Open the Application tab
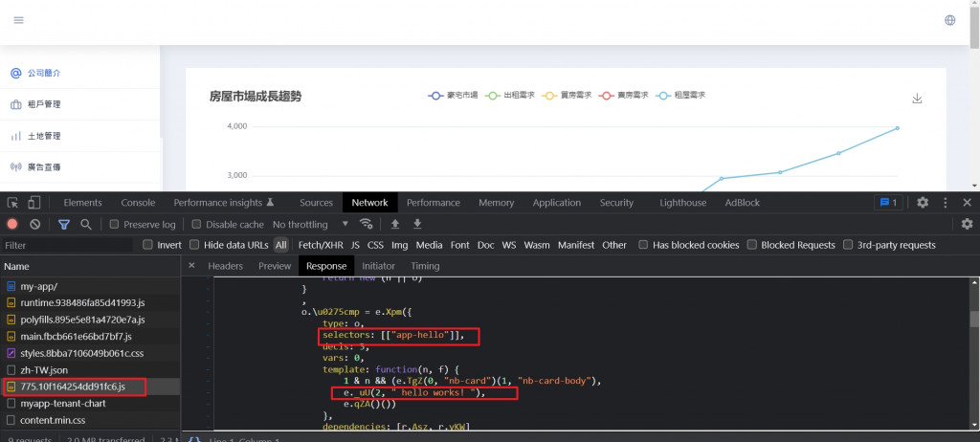Screen dimensions: 980x442 coord(556,203)
